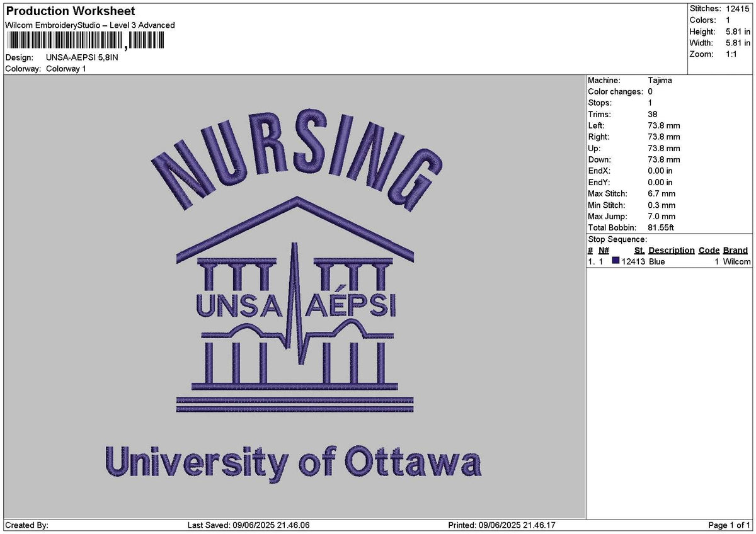Click the blue thread color swatch
Image resolution: width=756 pixels, height=534 pixels.
(616, 261)
